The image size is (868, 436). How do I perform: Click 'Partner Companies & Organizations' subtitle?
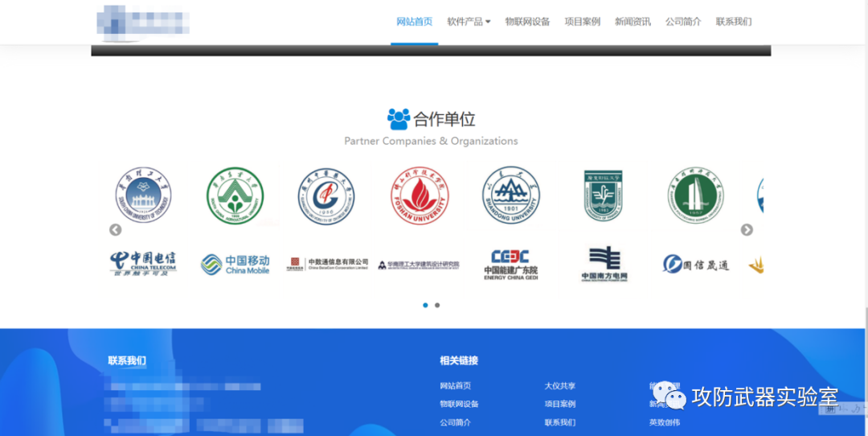click(432, 141)
